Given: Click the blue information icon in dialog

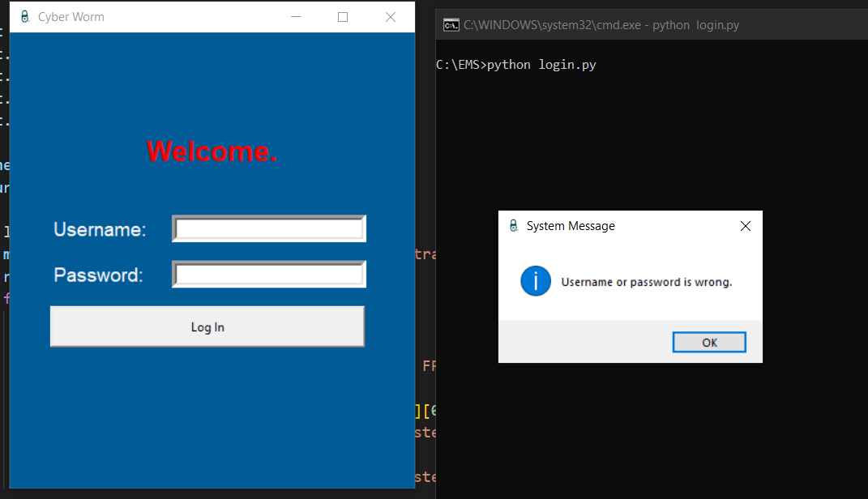Looking at the screenshot, I should click(536, 281).
